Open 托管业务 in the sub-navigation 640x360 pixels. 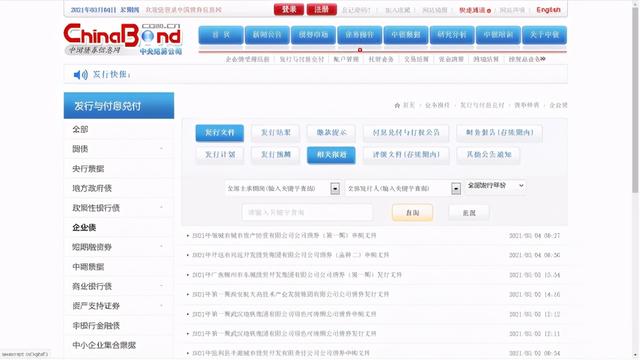[x=381, y=59]
